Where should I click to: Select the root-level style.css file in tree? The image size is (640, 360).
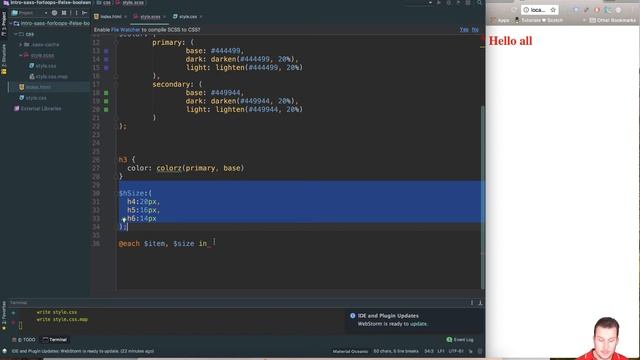tap(33, 98)
